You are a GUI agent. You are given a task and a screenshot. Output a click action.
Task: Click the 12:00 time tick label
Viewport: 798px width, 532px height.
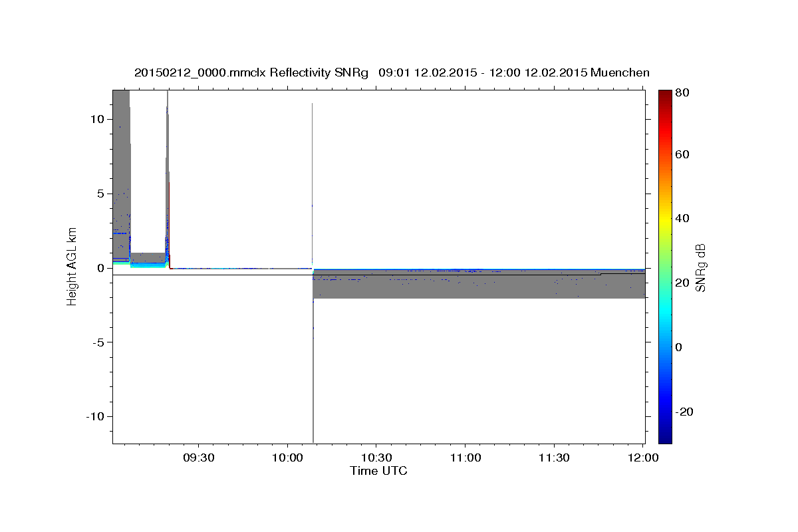click(x=642, y=458)
